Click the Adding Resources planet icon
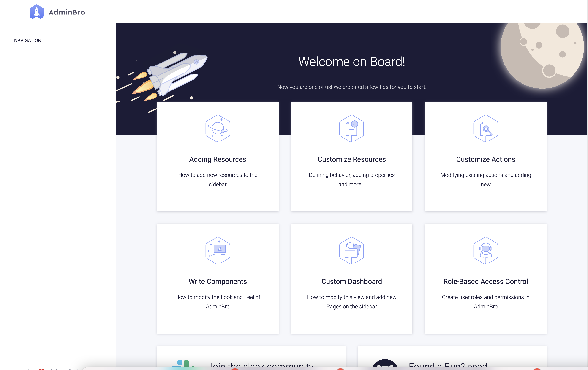The width and height of the screenshot is (588, 370). click(218, 128)
